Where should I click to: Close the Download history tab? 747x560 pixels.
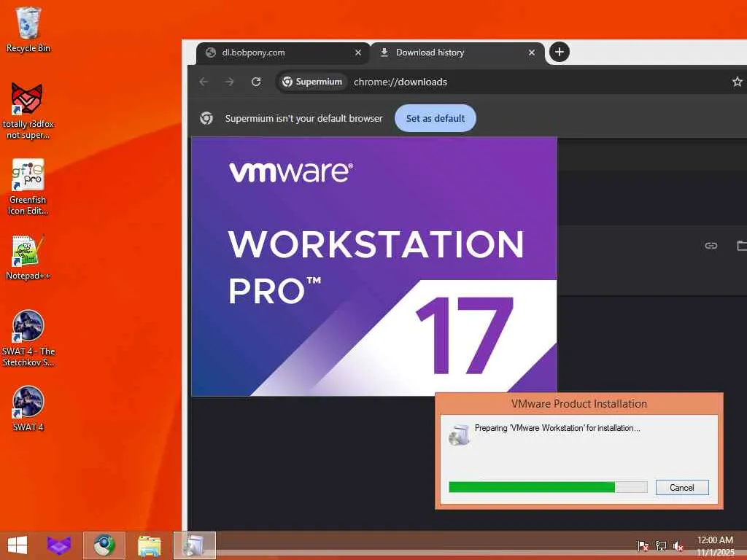532,52
